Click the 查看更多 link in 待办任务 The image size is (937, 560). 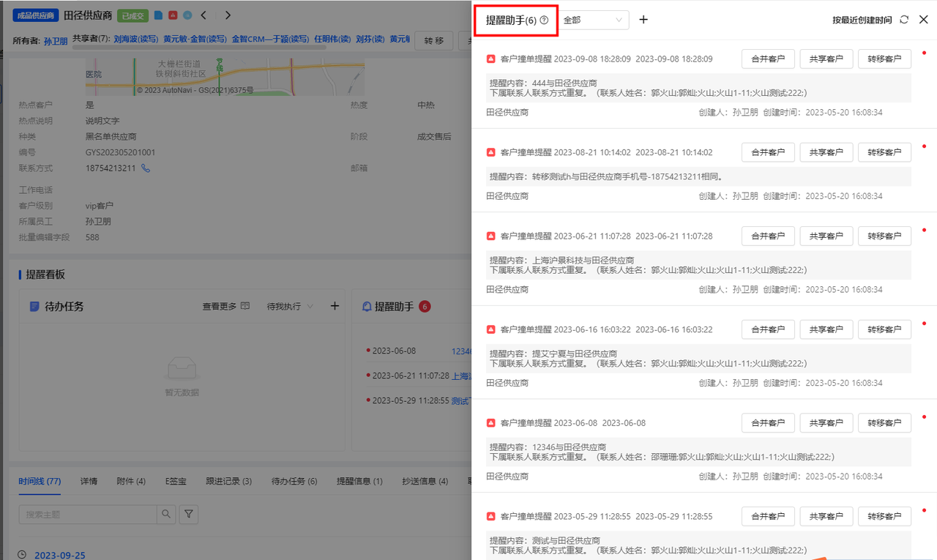pyautogui.click(x=220, y=306)
